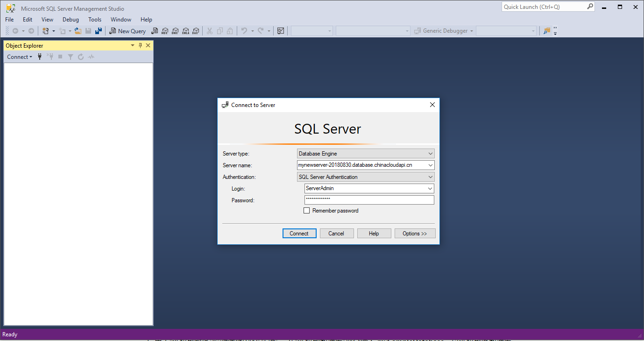Click the Options >> button
This screenshot has width=644, height=341.
pyautogui.click(x=415, y=234)
